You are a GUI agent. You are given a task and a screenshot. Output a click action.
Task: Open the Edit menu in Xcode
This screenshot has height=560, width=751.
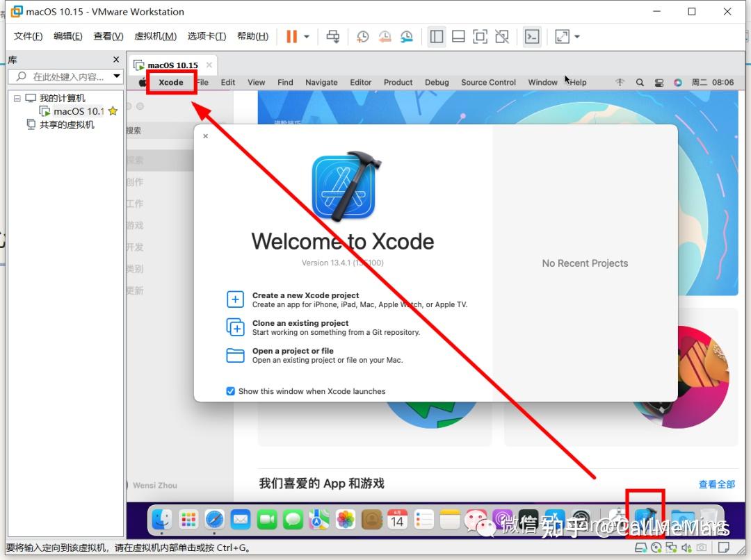[228, 82]
